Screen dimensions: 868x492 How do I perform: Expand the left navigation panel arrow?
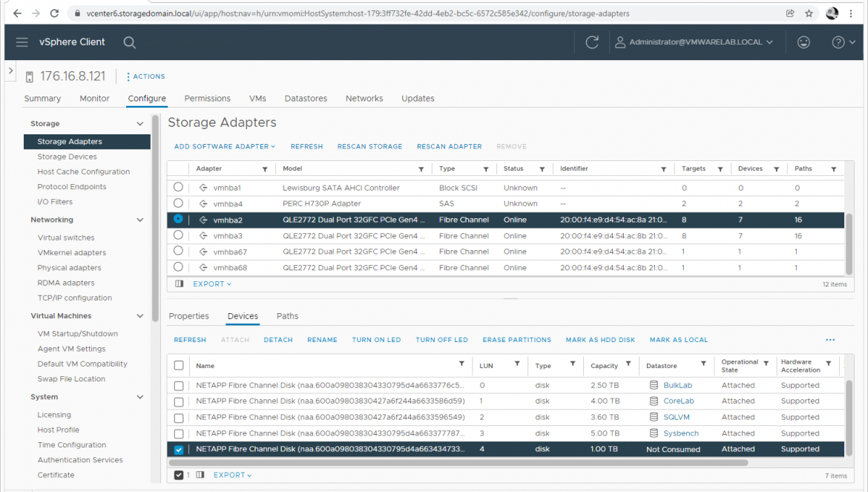coord(10,70)
